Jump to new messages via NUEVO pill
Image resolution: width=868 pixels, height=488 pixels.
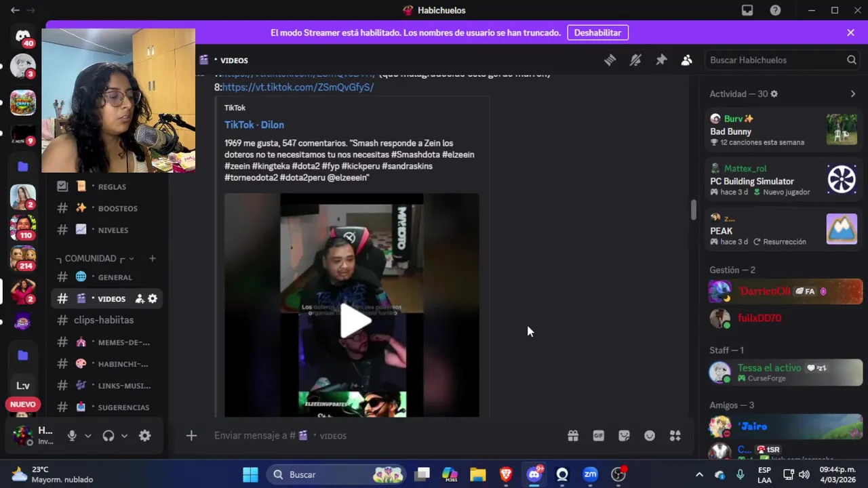[x=23, y=405]
